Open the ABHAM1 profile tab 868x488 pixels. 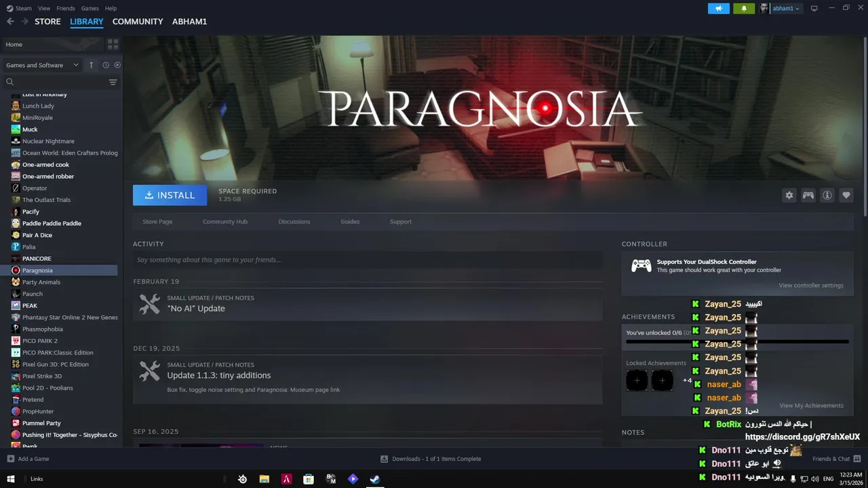[x=189, y=22]
